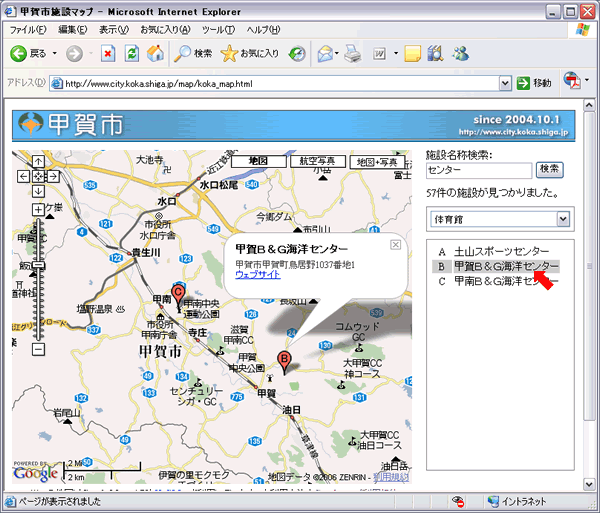Screen dimensions: 600x513
Task: Open the お気に入り favorites star button
Action: (x=249, y=54)
